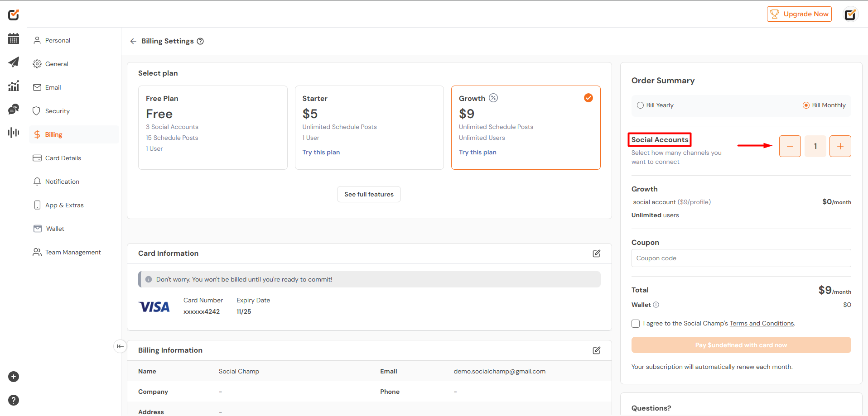Click email demo.socialchamp@gmail.com
This screenshot has width=868, height=416.
[x=500, y=371]
